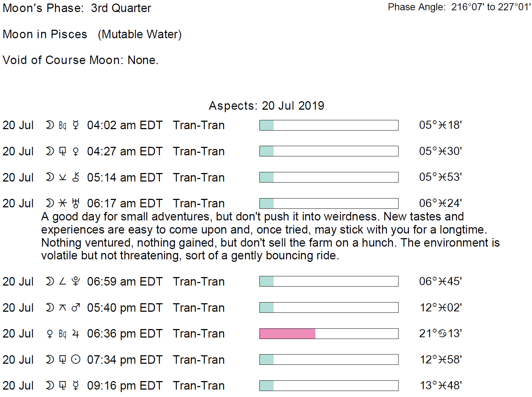Click the Moon glyph in the 04:02 am aspect
The width and height of the screenshot is (532, 397).
pos(50,125)
